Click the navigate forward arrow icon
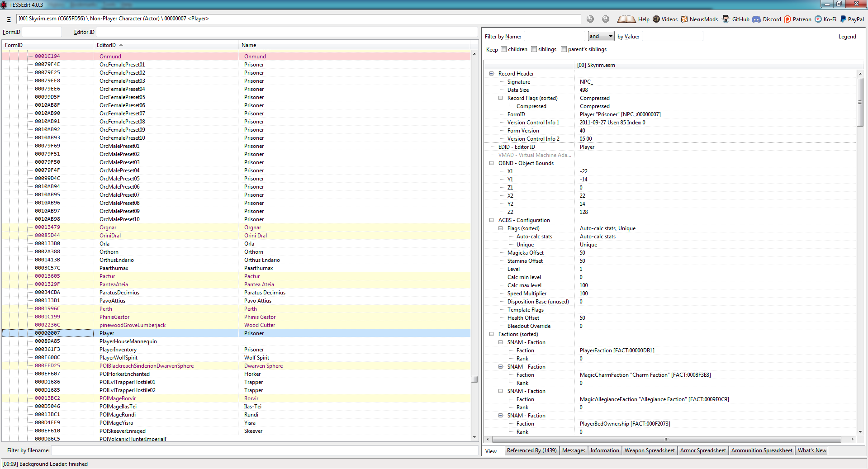Screen dimensions: 868x469 [x=606, y=19]
